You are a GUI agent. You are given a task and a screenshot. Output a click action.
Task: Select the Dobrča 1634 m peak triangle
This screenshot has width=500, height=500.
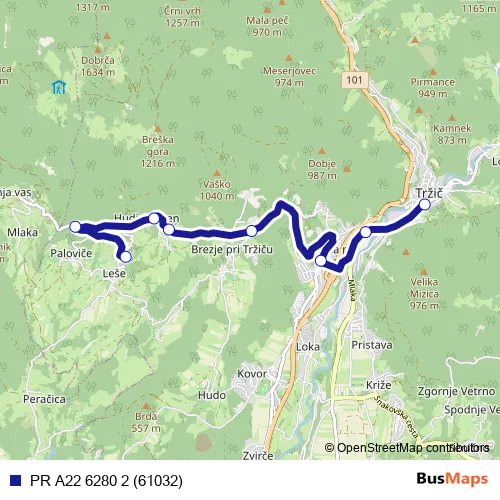(98, 50)
